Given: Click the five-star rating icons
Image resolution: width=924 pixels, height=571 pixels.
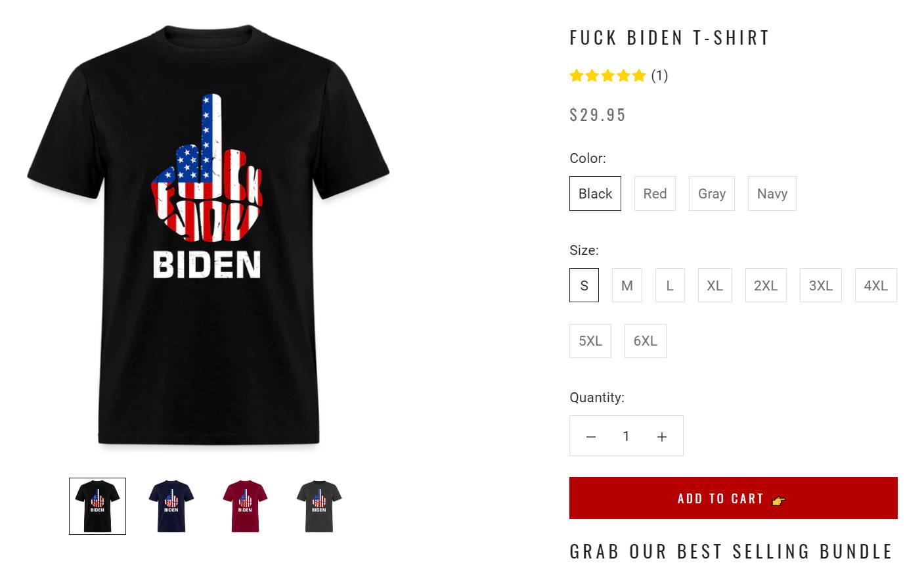Looking at the screenshot, I should (x=607, y=76).
